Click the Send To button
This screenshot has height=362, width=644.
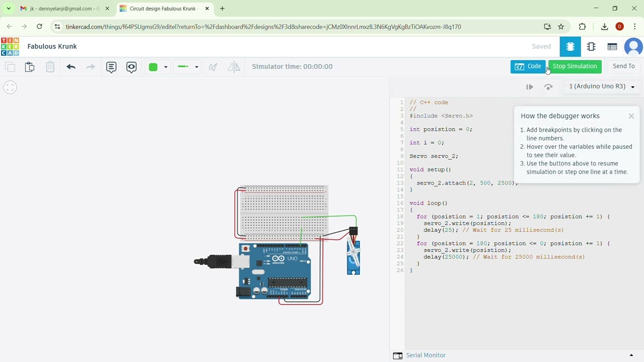624,66
